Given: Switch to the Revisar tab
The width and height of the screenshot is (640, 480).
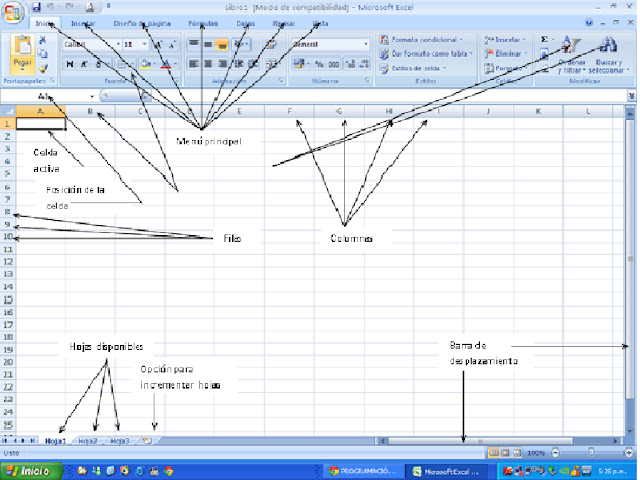Looking at the screenshot, I should [x=284, y=24].
